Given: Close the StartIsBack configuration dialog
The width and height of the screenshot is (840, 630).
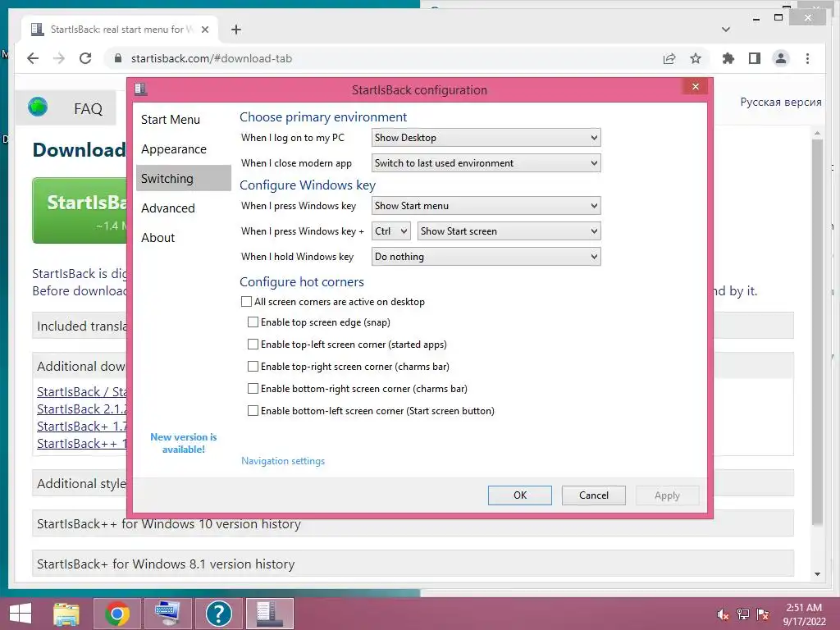Looking at the screenshot, I should pos(695,86).
